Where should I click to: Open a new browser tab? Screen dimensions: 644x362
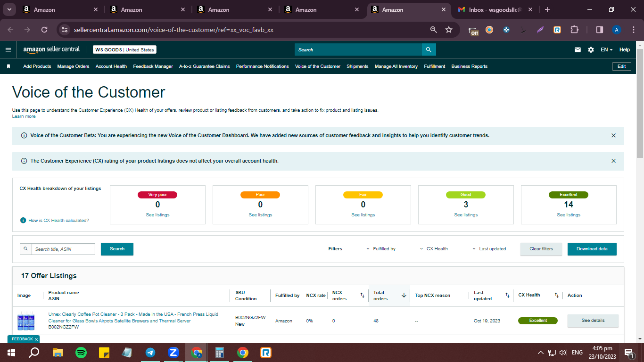click(547, 9)
